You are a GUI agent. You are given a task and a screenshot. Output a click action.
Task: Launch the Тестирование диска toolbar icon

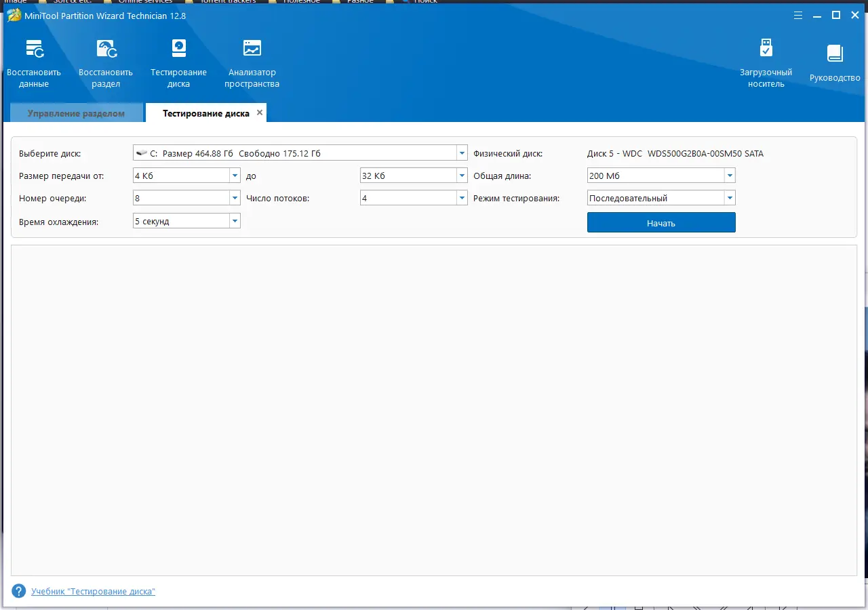(x=178, y=64)
